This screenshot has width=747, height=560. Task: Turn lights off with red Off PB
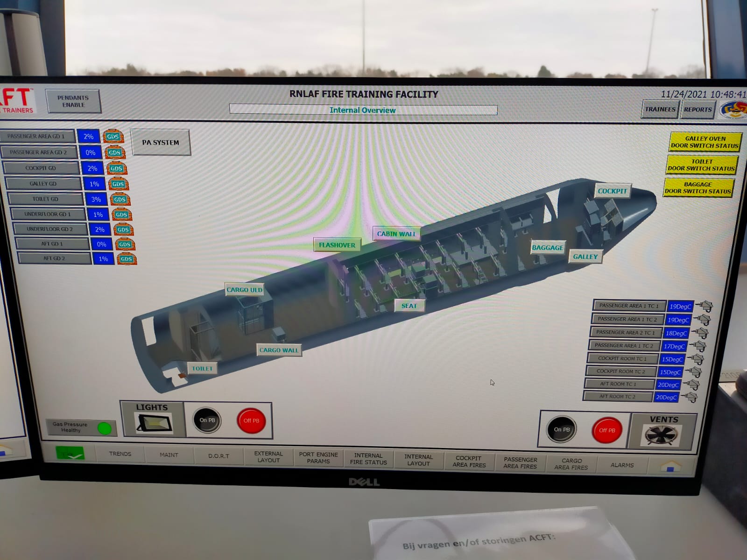251,420
